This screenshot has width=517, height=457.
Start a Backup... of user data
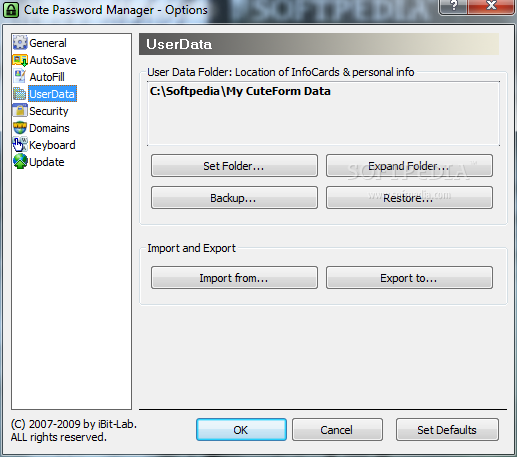234,198
